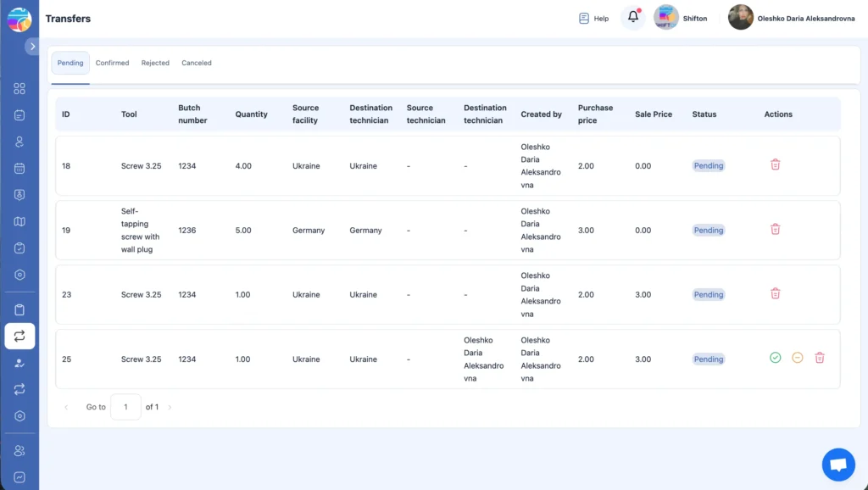Click the notification bell icon
Image resolution: width=868 pixels, height=490 pixels.
point(632,17)
